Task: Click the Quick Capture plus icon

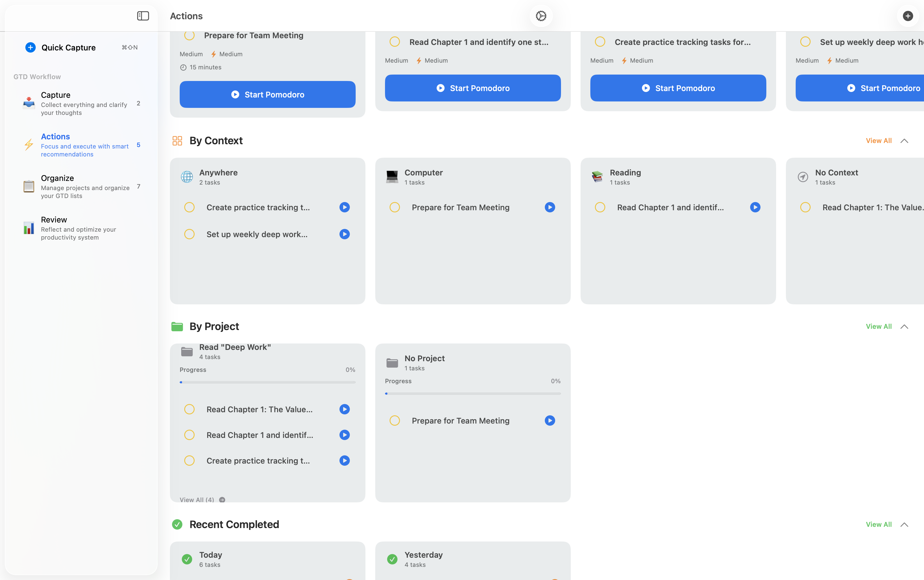Action: tap(31, 47)
